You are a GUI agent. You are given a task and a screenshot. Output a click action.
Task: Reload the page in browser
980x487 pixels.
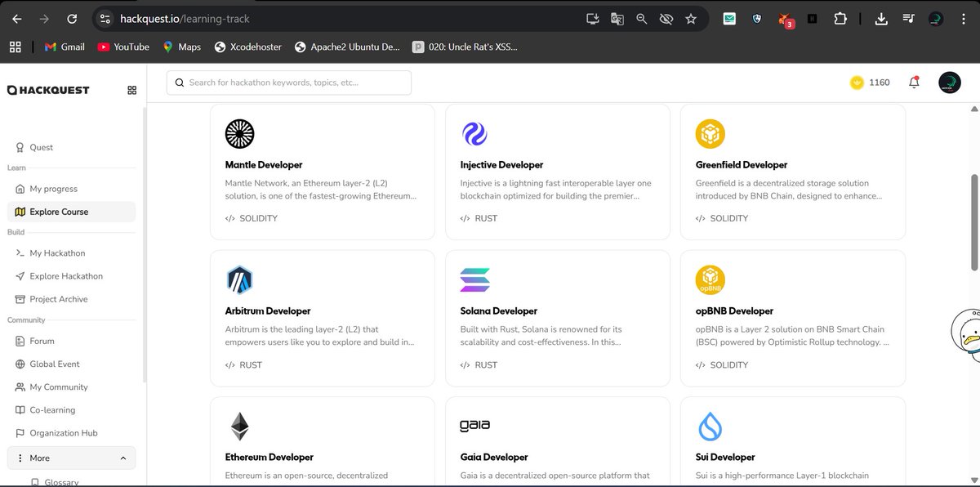[72, 18]
